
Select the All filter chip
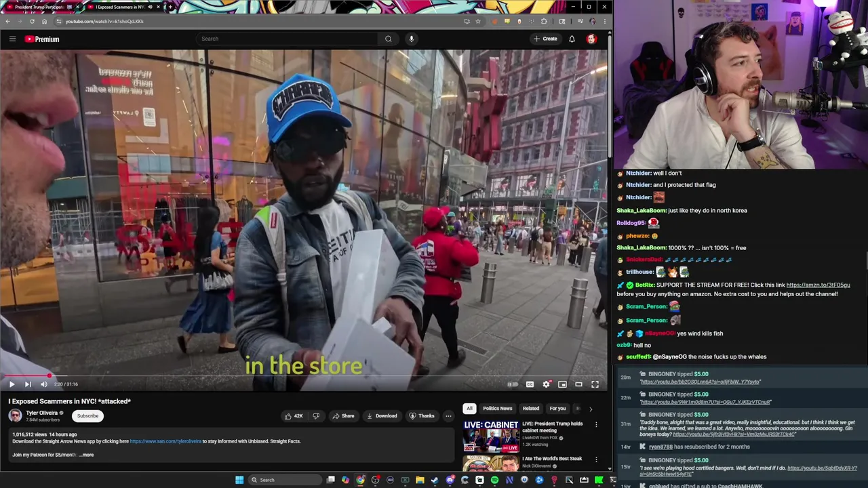[x=469, y=408]
